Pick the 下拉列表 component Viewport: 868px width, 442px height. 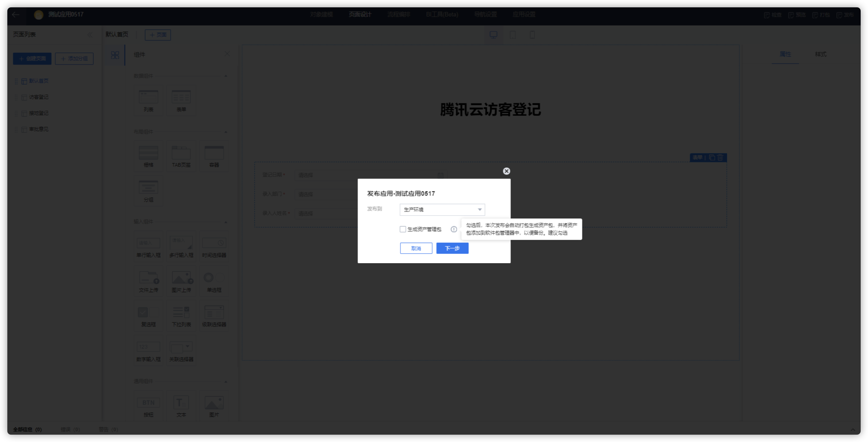coord(181,316)
